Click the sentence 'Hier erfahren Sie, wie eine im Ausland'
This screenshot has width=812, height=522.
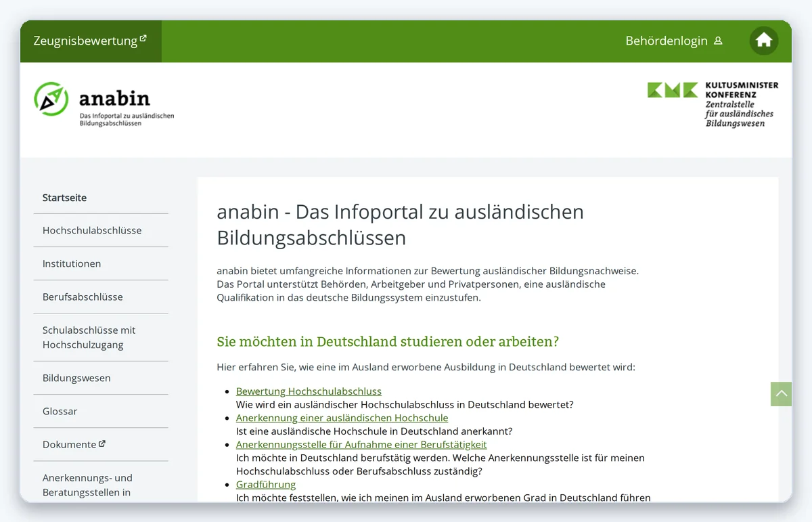pyautogui.click(x=426, y=368)
